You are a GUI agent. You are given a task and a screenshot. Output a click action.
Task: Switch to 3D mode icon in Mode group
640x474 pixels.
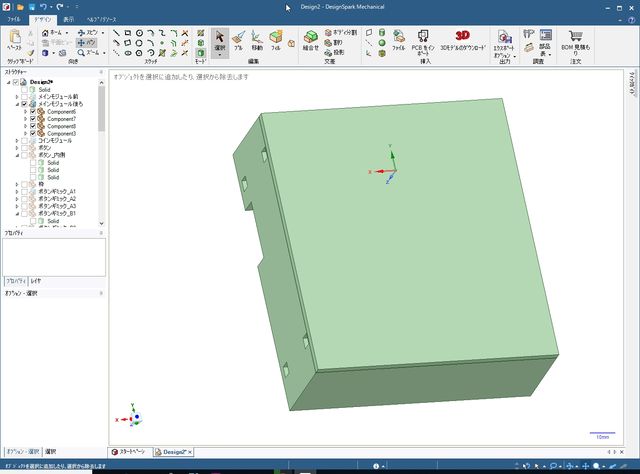point(200,53)
